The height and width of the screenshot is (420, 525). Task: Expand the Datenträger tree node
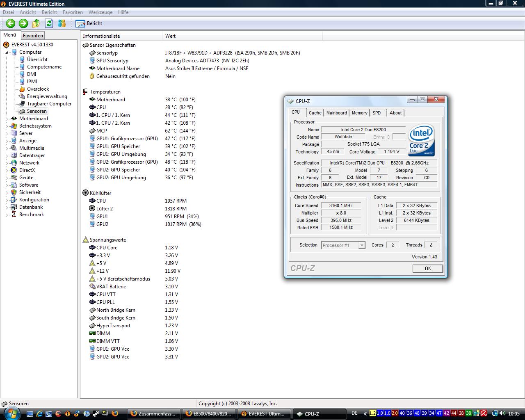coord(7,156)
